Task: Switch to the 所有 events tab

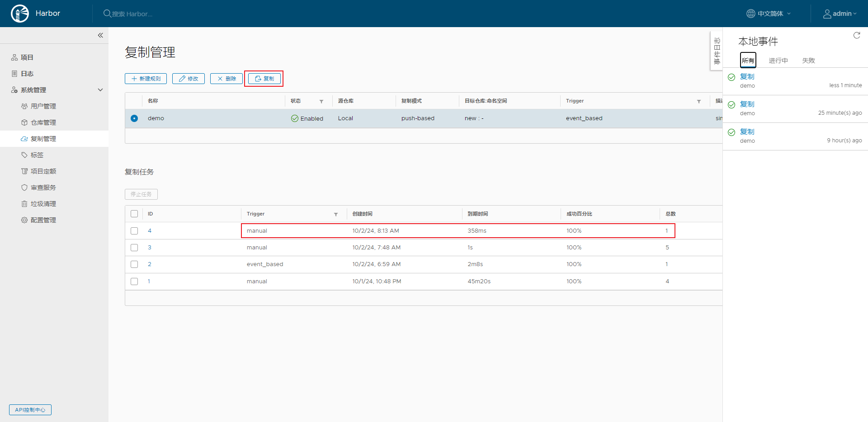Action: (x=748, y=61)
